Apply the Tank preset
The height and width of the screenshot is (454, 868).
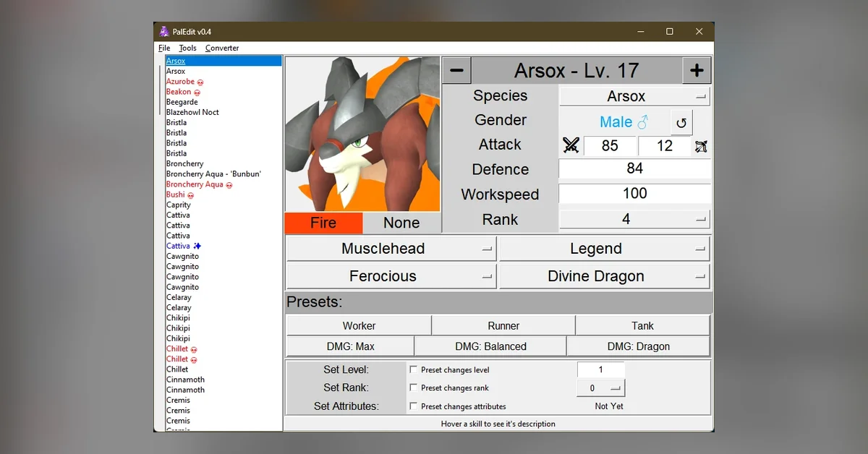point(642,326)
